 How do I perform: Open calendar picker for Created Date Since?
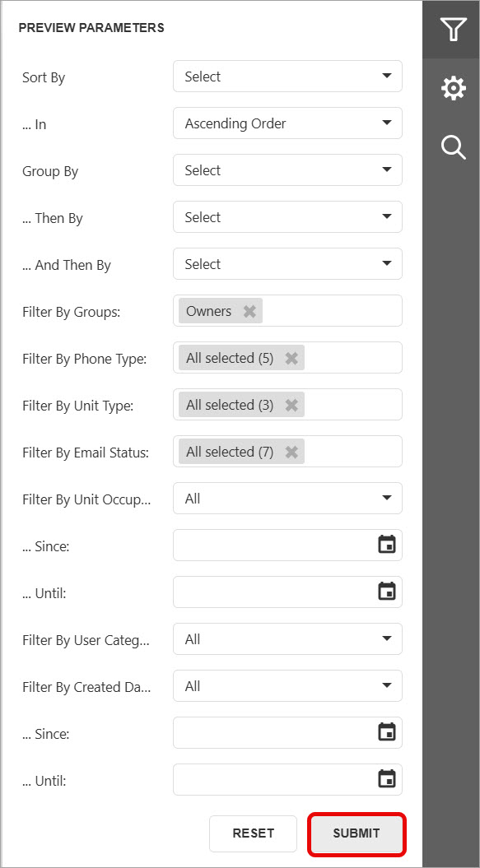point(386,732)
